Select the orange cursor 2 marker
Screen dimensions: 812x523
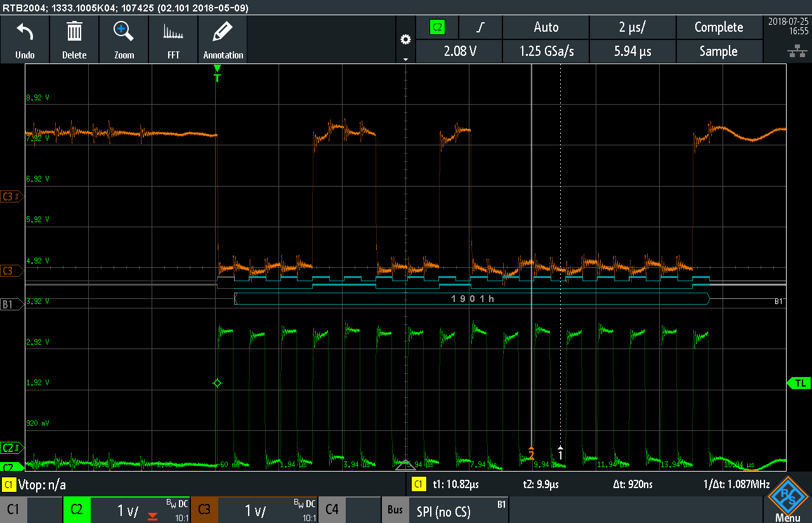pos(531,452)
